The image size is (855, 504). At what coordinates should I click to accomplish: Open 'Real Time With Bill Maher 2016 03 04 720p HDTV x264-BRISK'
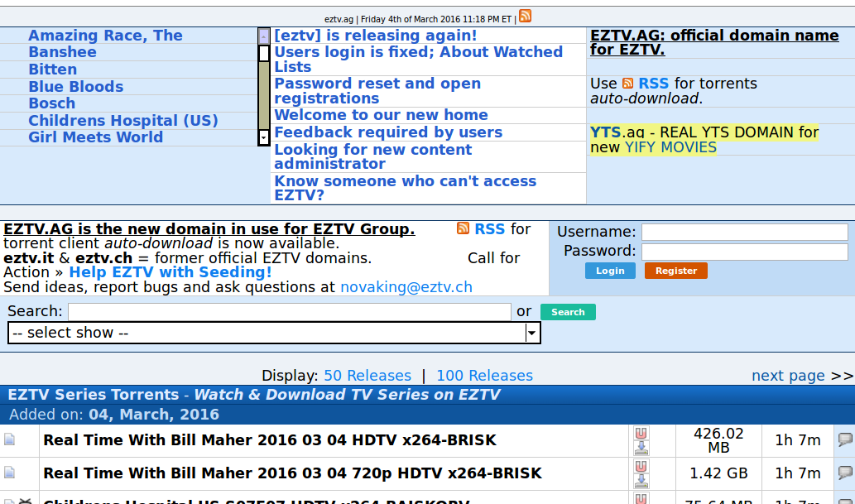293,473
